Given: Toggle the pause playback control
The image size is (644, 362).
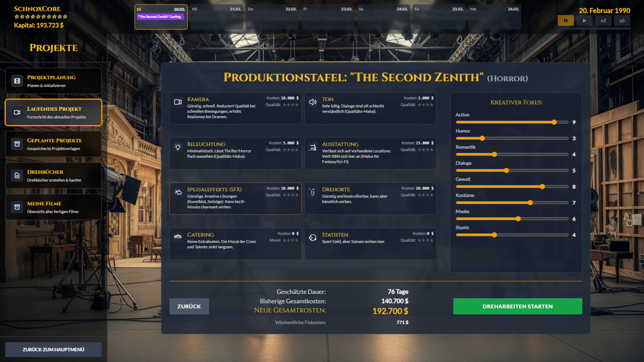Looking at the screenshot, I should (566, 20).
